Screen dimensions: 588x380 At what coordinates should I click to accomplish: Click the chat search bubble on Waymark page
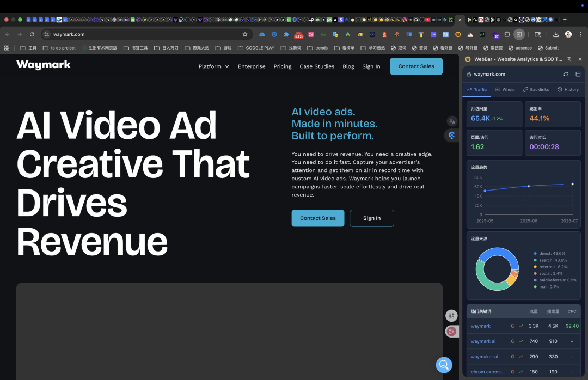click(x=444, y=365)
